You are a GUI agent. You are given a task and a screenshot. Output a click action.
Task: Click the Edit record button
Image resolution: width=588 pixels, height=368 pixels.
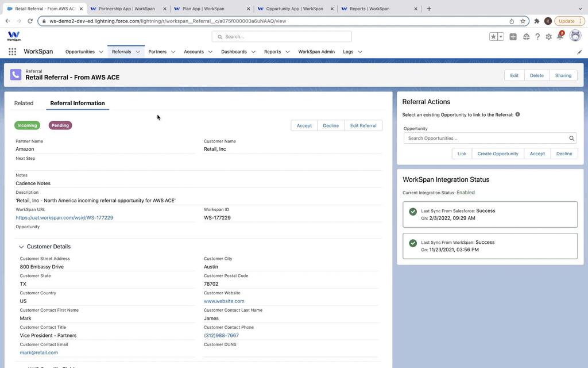(x=514, y=75)
